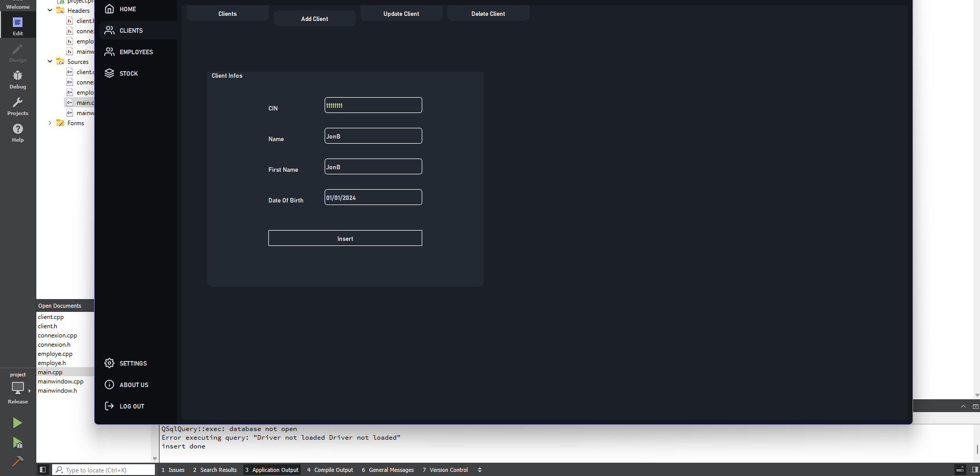Expand the Forms folder
The height and width of the screenshot is (476, 980).
coord(50,123)
